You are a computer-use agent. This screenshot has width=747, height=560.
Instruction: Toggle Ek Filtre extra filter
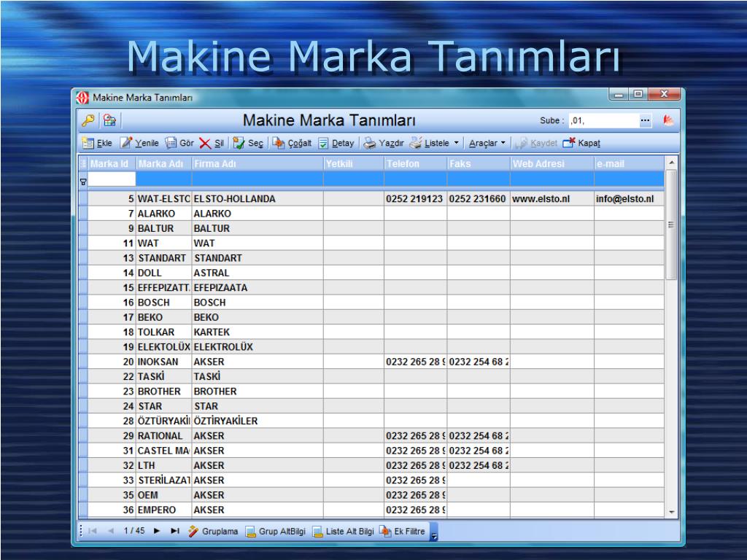[x=403, y=531]
